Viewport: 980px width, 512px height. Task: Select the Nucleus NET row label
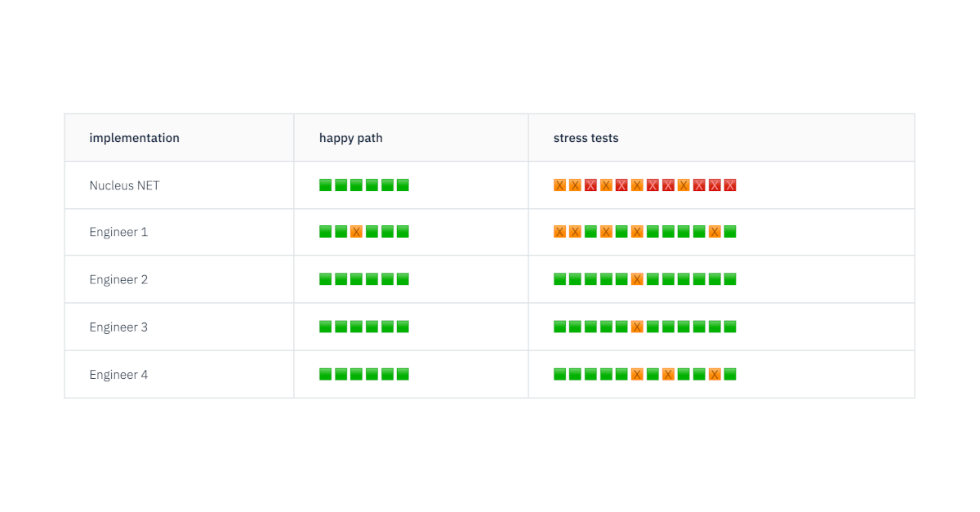pos(124,185)
